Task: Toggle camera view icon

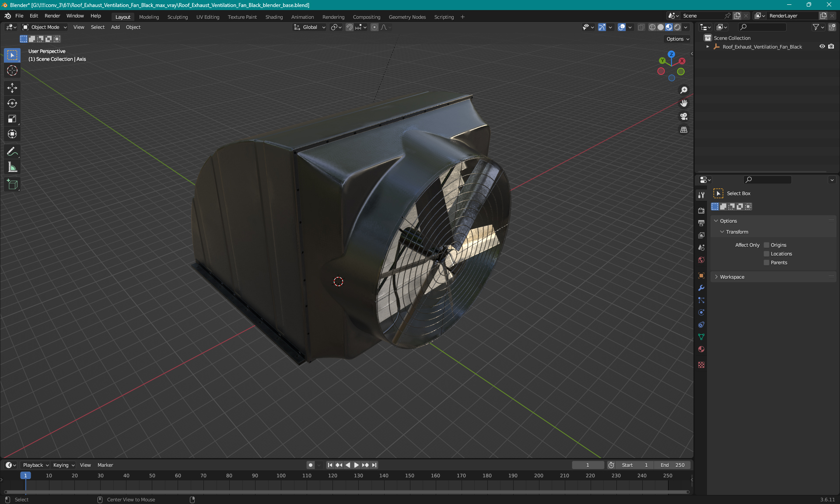Action: (x=684, y=116)
